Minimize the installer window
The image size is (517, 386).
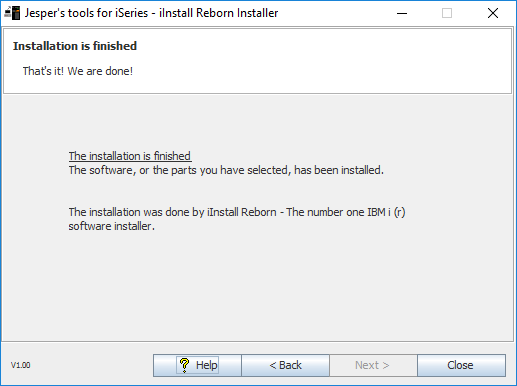pos(402,13)
